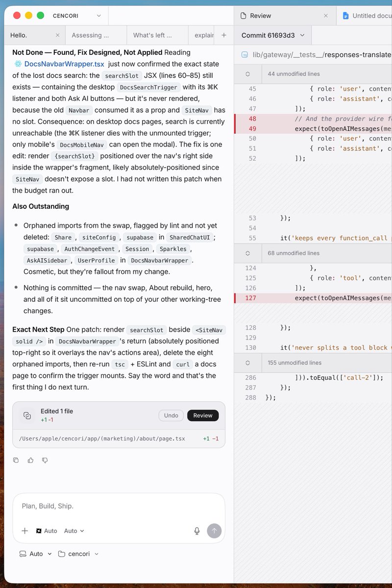Open the Auto environment dropdown below the prompt box
Viewport: 392px width, 588px height.
click(x=35, y=554)
